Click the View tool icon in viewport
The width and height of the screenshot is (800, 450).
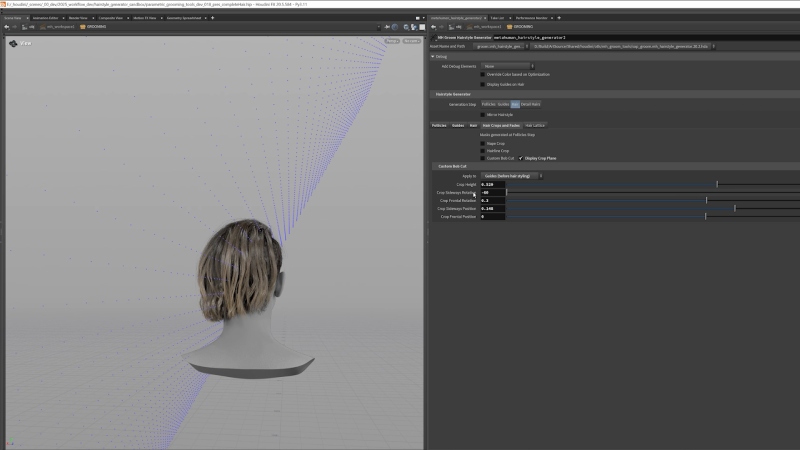pyautogui.click(x=13, y=44)
